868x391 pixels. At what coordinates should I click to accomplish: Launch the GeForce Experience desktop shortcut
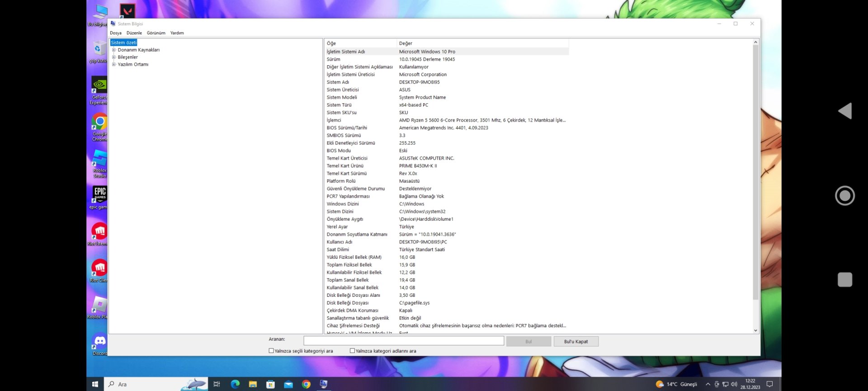tap(99, 90)
